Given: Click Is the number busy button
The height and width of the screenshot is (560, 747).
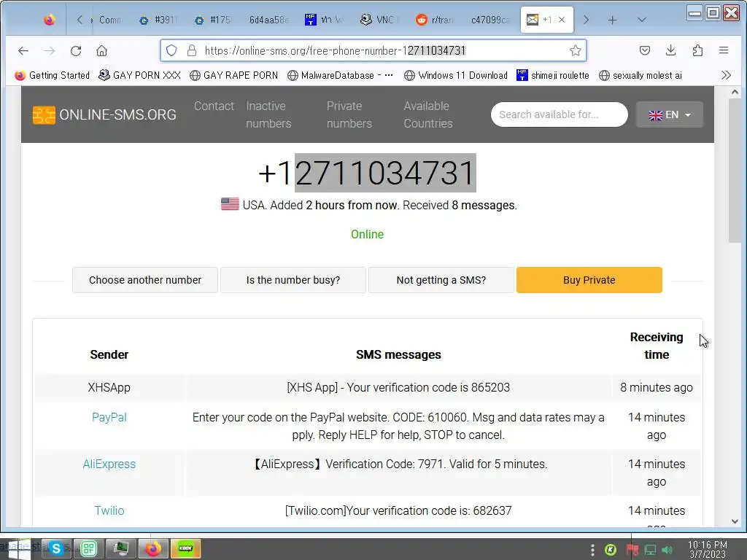Looking at the screenshot, I should click(293, 280).
